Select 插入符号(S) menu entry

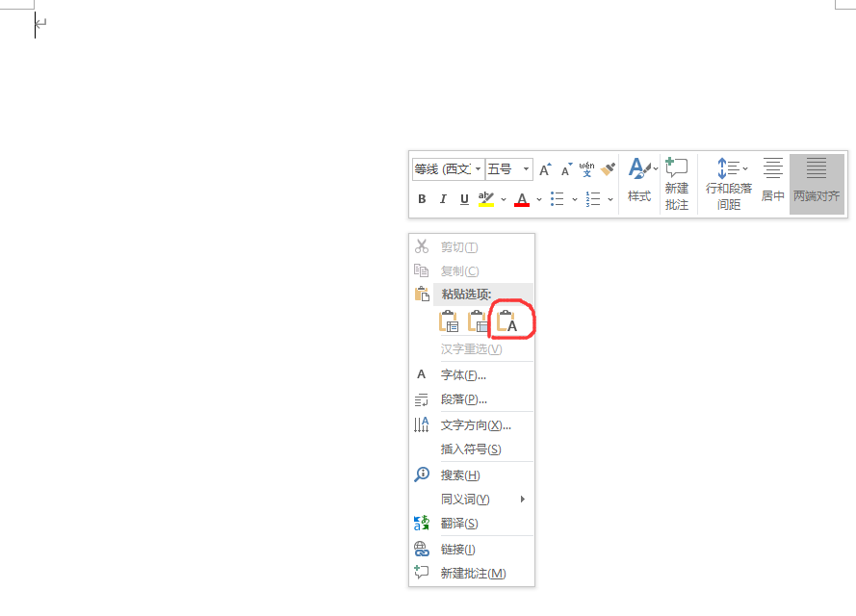pyautogui.click(x=472, y=449)
